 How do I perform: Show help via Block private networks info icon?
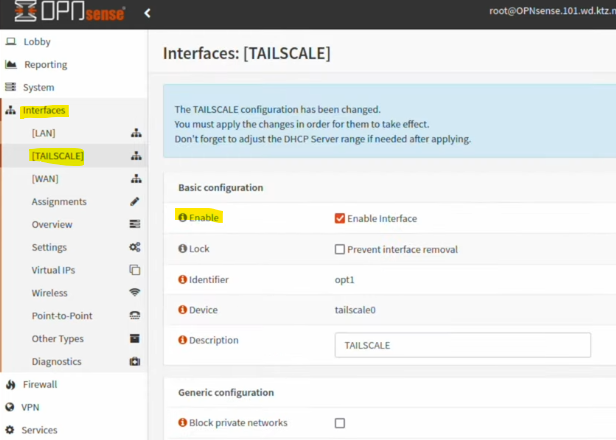point(182,422)
